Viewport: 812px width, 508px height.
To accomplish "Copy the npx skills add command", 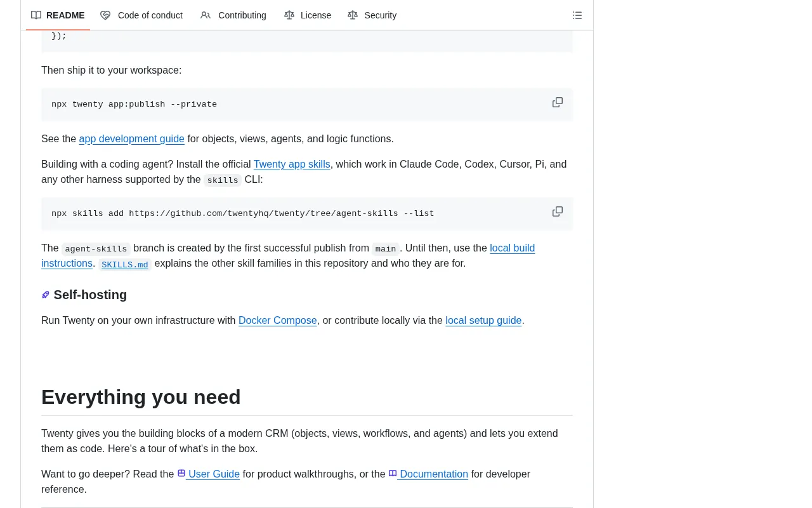I will pos(558,211).
